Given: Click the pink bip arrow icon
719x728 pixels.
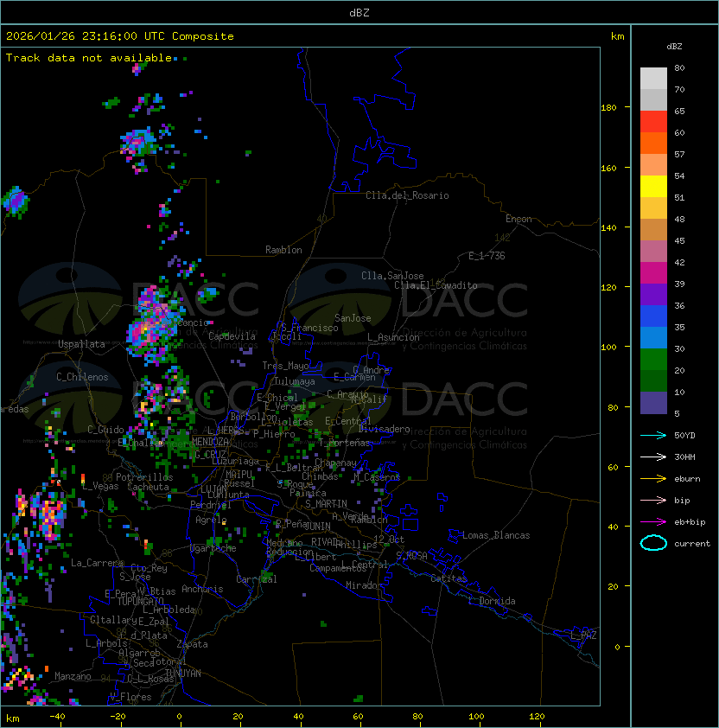Looking at the screenshot, I should point(653,500).
